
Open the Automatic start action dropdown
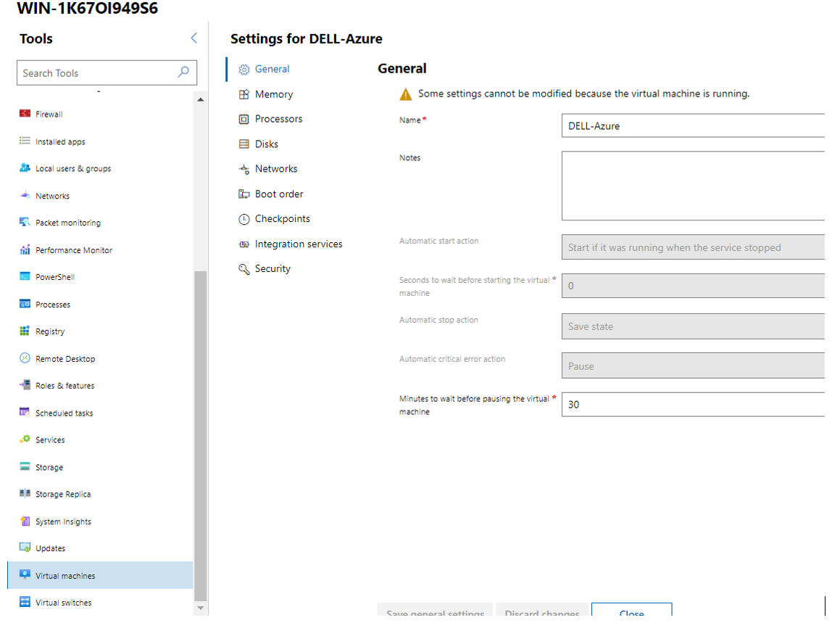[693, 247]
